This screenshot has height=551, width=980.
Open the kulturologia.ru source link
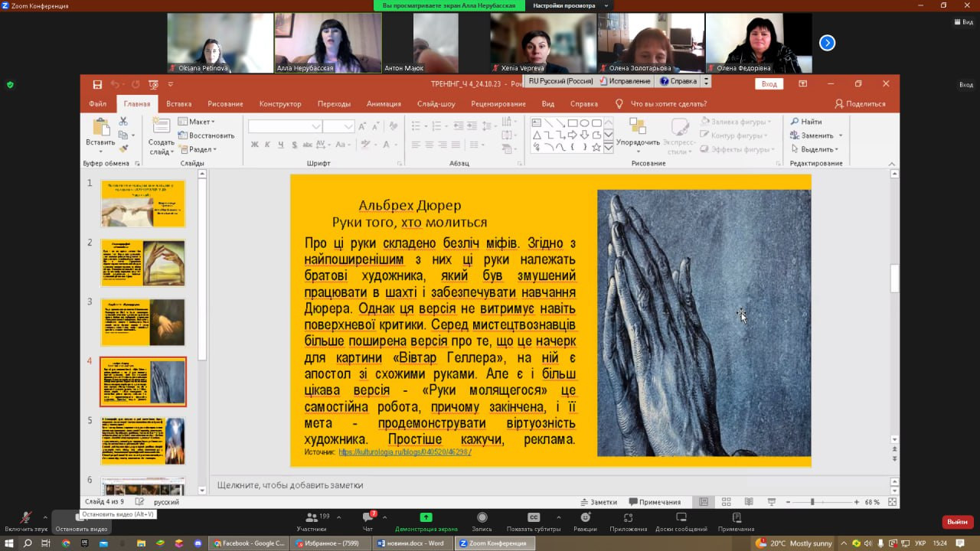coord(404,452)
